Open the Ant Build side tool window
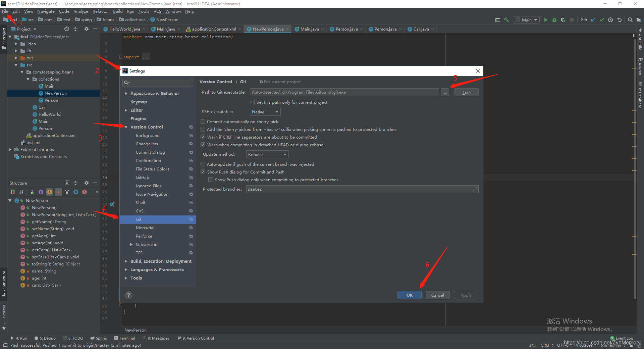Image resolution: width=644 pixels, height=349 pixels. coord(640,40)
